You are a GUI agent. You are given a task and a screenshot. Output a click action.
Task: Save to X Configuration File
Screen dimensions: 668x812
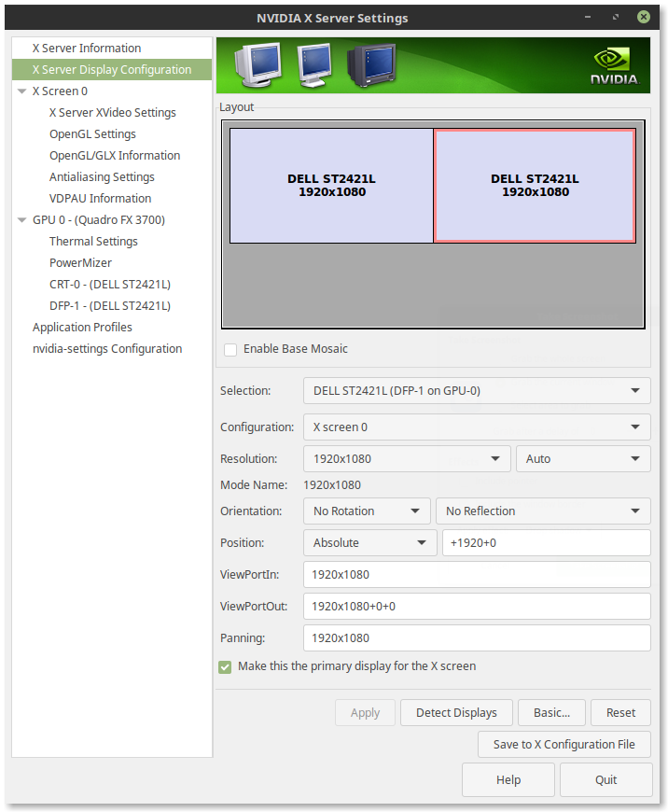(564, 745)
